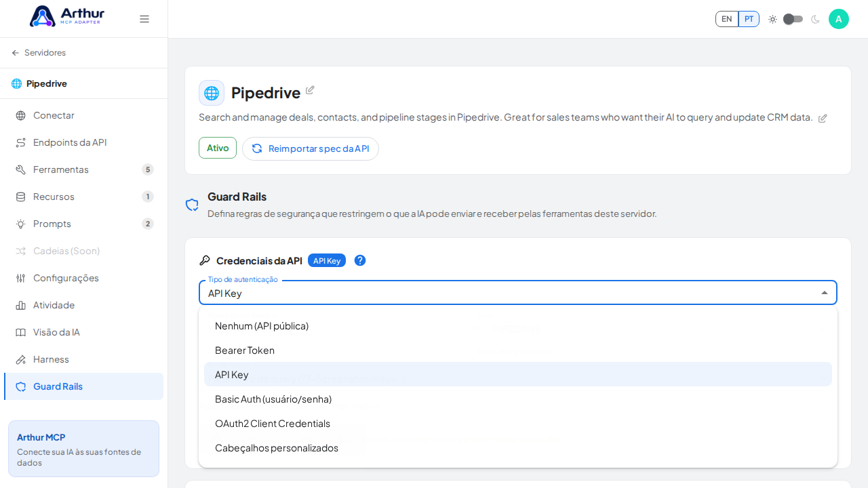Edit the server description text
Viewport: 868px width, 488px height.
click(823, 118)
